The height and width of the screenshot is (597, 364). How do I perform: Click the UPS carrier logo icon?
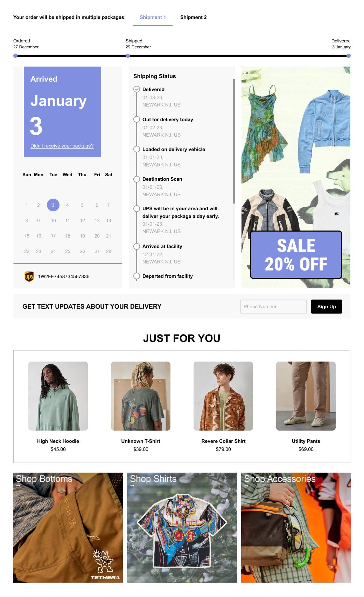(29, 276)
